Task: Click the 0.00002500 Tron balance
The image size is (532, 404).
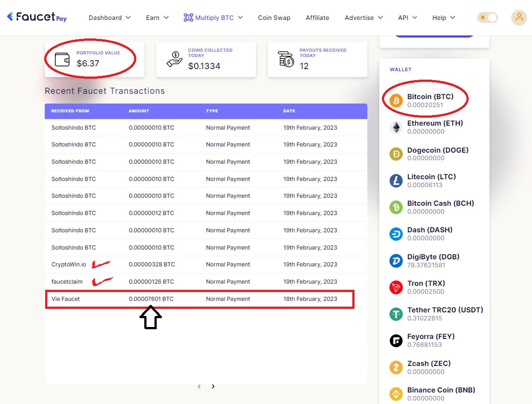Action: 426,292
